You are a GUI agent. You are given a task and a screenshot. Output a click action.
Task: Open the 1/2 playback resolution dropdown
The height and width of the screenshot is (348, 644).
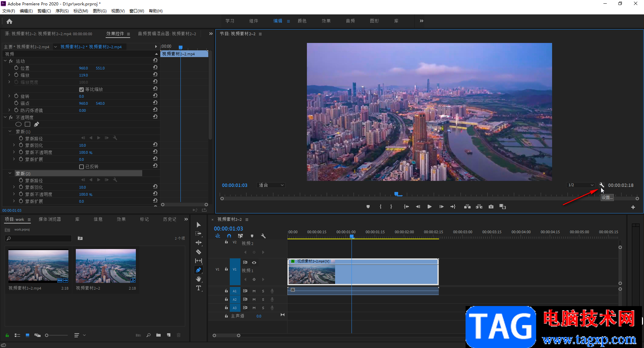(581, 185)
